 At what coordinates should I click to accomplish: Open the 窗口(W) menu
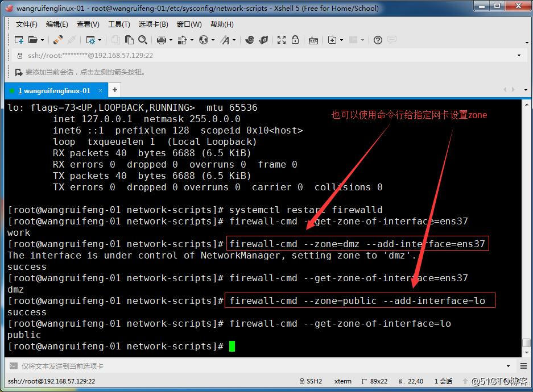click(189, 24)
